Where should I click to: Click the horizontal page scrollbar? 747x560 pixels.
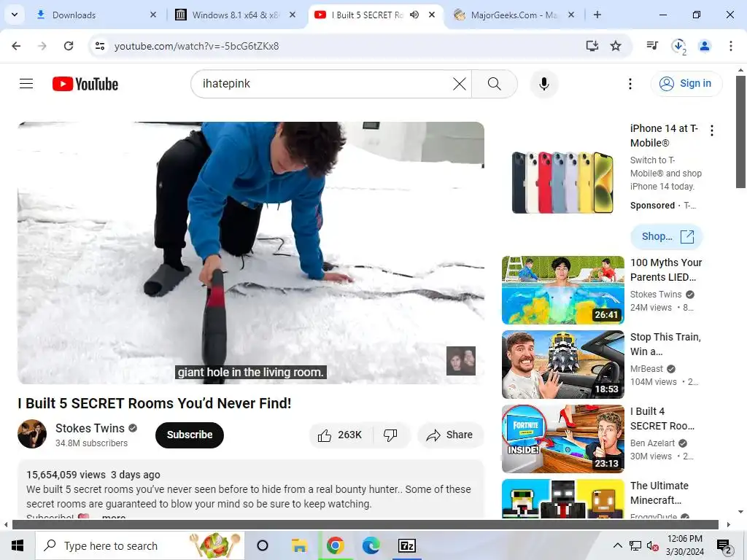[x=365, y=525]
